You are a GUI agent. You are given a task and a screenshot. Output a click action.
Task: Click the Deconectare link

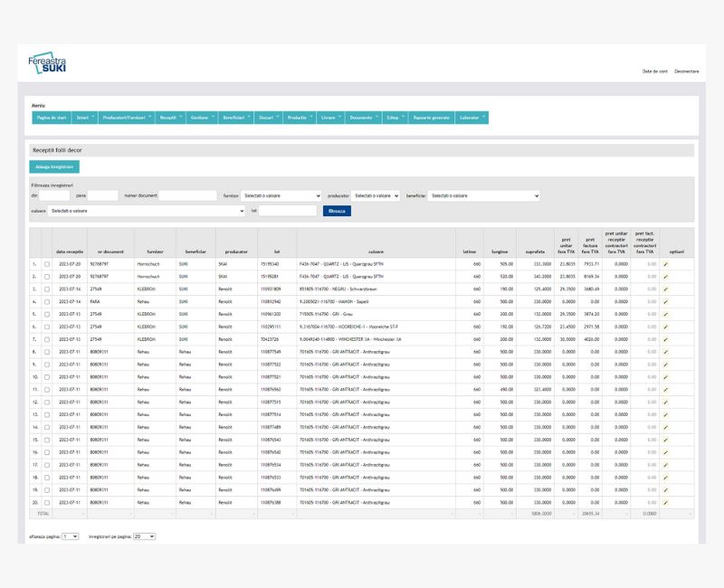[x=686, y=71]
